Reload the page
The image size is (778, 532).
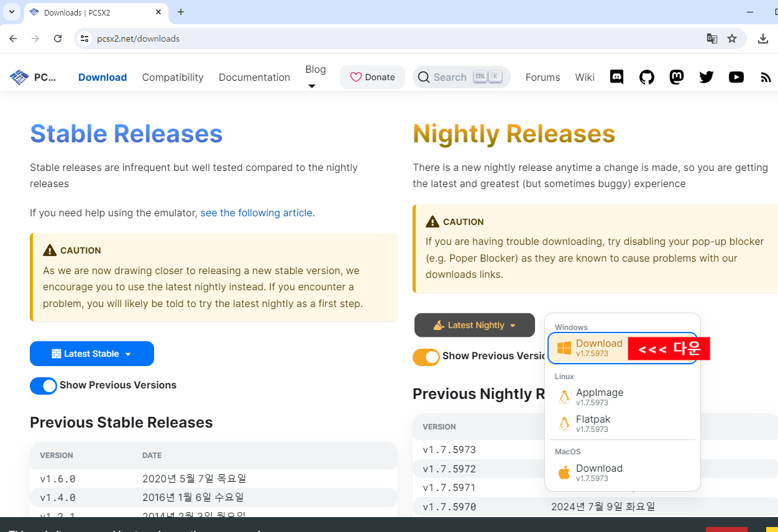(58, 39)
